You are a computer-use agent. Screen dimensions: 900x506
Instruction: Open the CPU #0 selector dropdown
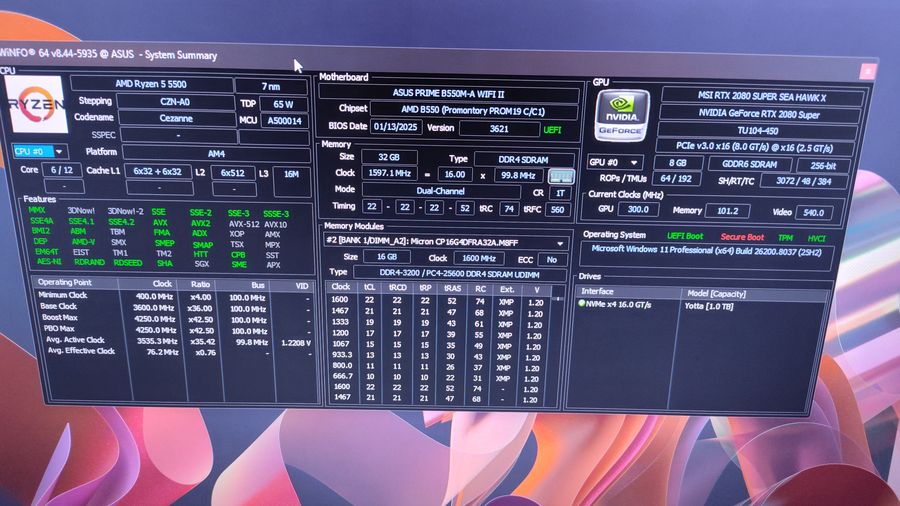point(40,151)
